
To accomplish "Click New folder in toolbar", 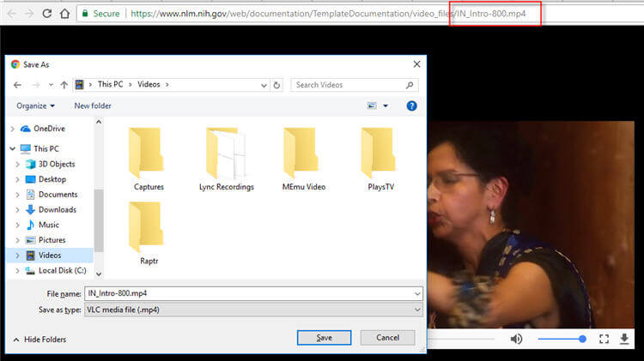I will tap(93, 106).
